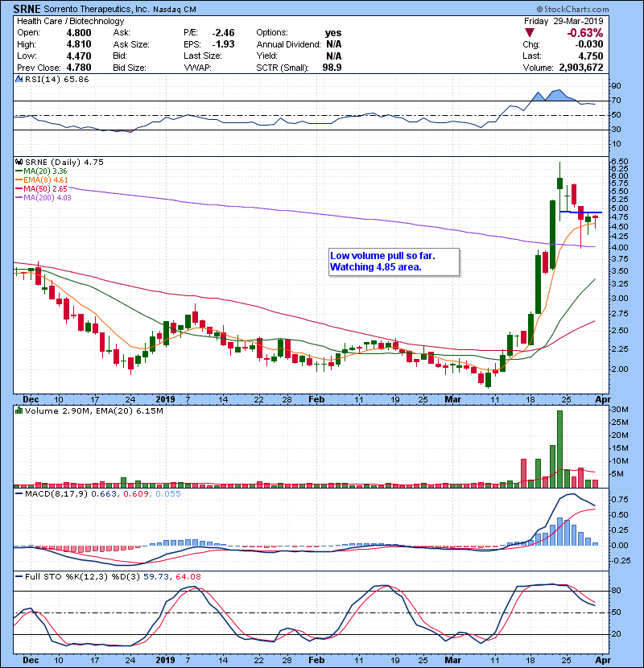
Task: Click the 'Low volume pull so far' annotation box
Action: click(x=394, y=262)
